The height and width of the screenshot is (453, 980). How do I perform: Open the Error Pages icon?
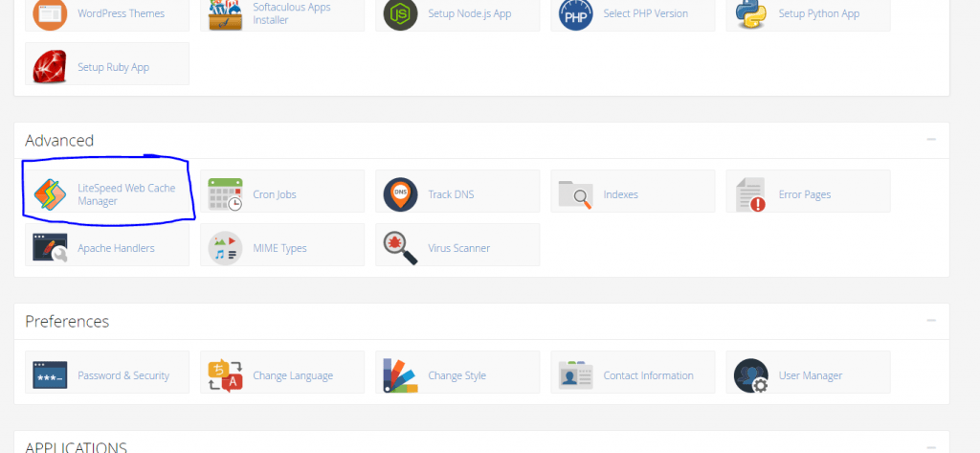point(750,194)
